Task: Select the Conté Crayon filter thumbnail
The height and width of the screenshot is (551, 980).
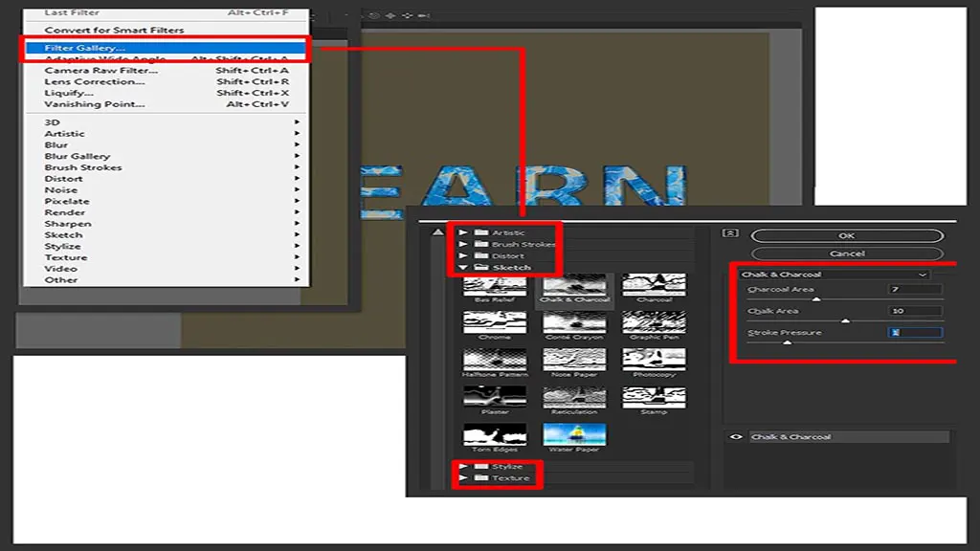Action: pyautogui.click(x=574, y=326)
